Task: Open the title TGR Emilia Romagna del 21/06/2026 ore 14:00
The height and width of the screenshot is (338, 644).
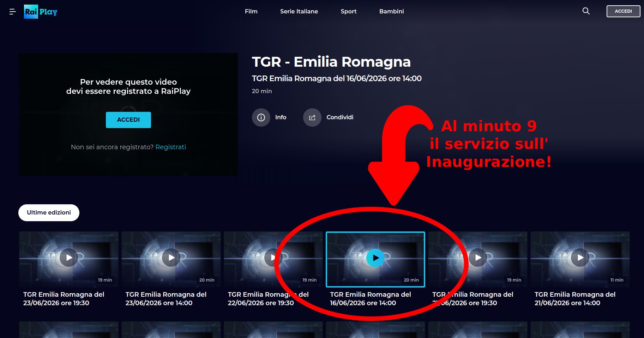Action: 575,298
